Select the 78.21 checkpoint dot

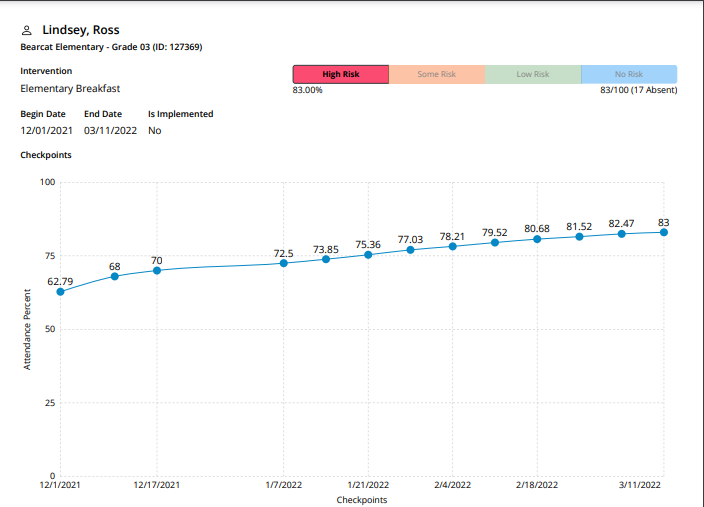452,246
